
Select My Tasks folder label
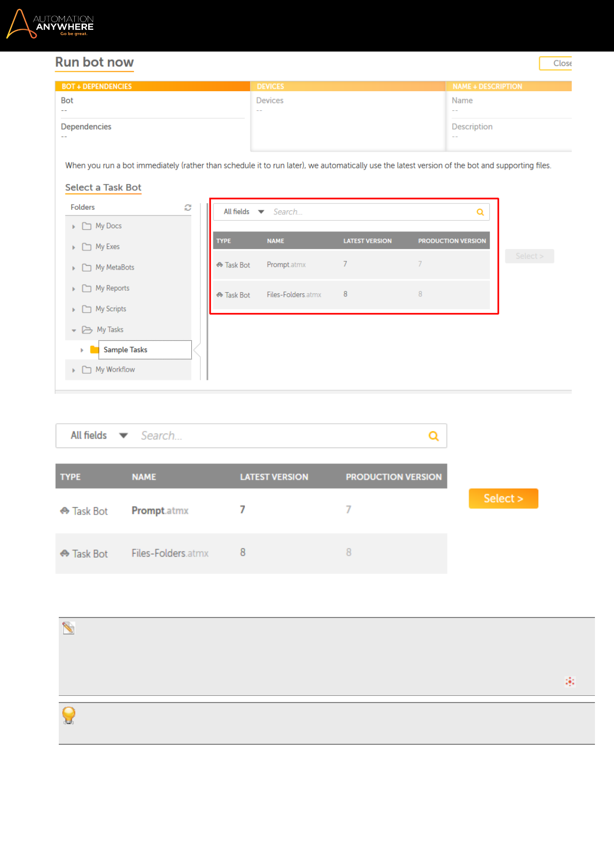pyautogui.click(x=110, y=329)
